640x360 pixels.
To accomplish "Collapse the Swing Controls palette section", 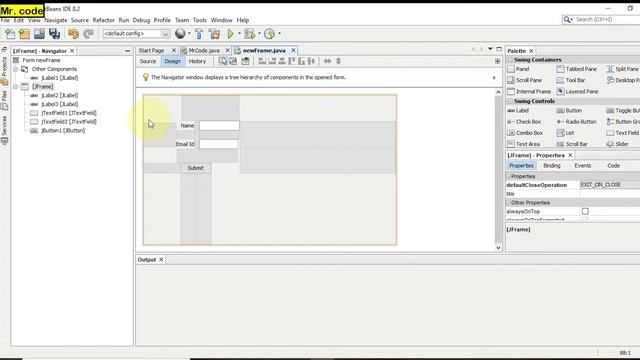I will (x=510, y=101).
